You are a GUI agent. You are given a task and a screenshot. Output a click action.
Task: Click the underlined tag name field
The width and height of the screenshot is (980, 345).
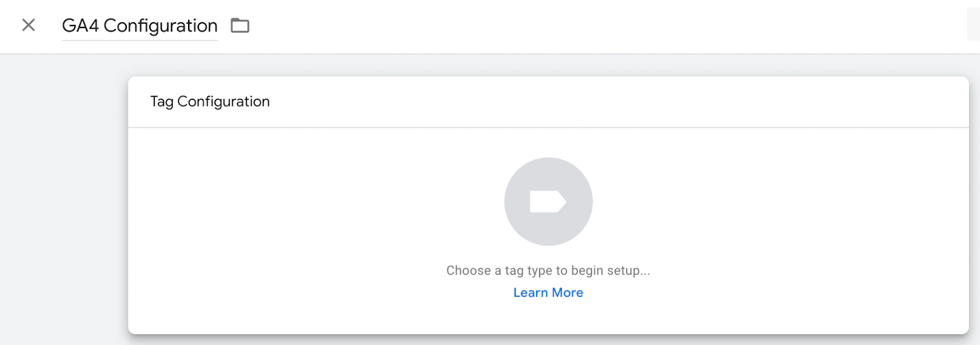[x=140, y=27]
